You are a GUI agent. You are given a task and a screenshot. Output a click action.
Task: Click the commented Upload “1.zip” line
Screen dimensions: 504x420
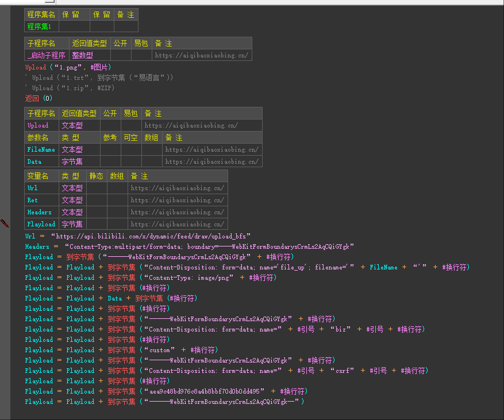coord(70,88)
